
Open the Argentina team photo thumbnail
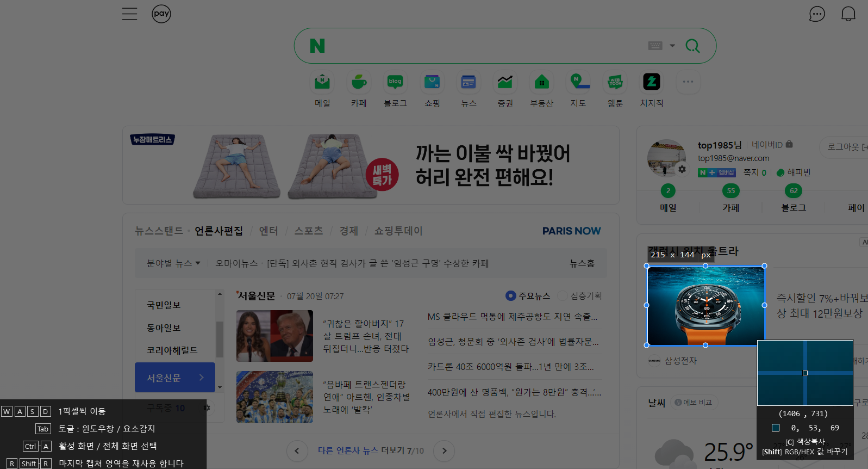[274, 397]
